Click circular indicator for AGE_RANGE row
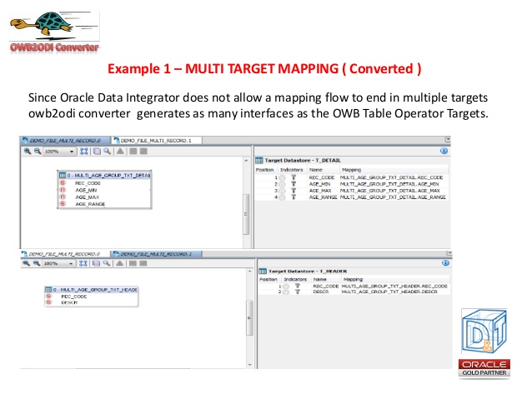Image resolution: width=532 pixels, height=399 pixels. tap(283, 197)
